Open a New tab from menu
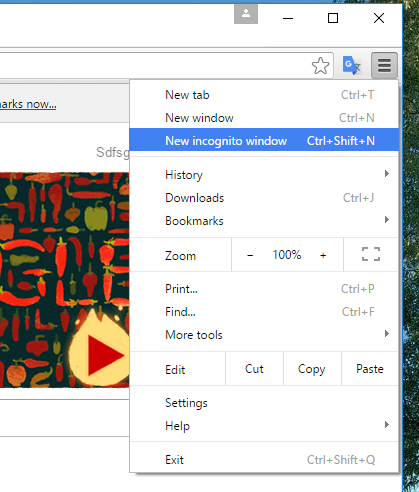The width and height of the screenshot is (419, 492). [x=264, y=95]
